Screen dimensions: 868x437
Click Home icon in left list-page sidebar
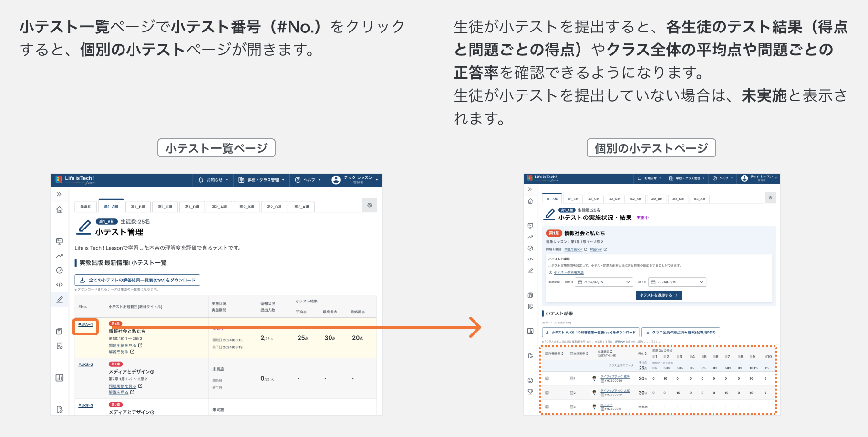(x=59, y=209)
